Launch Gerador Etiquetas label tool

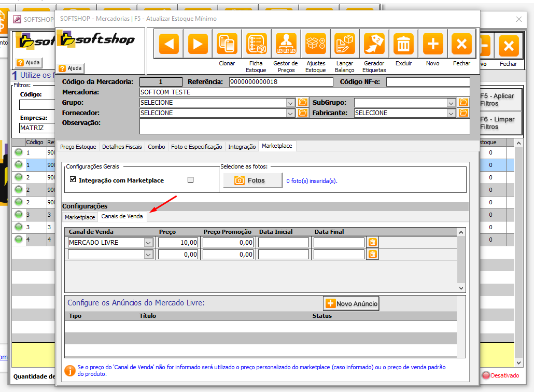click(374, 45)
